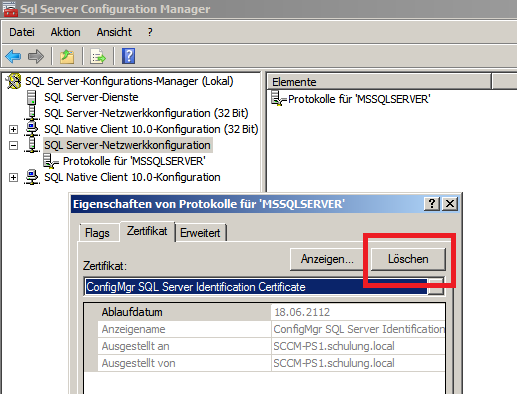The width and height of the screenshot is (517, 394).
Task: Click the SQL Server-Konfigurations-Manager root icon
Action: coord(14,81)
